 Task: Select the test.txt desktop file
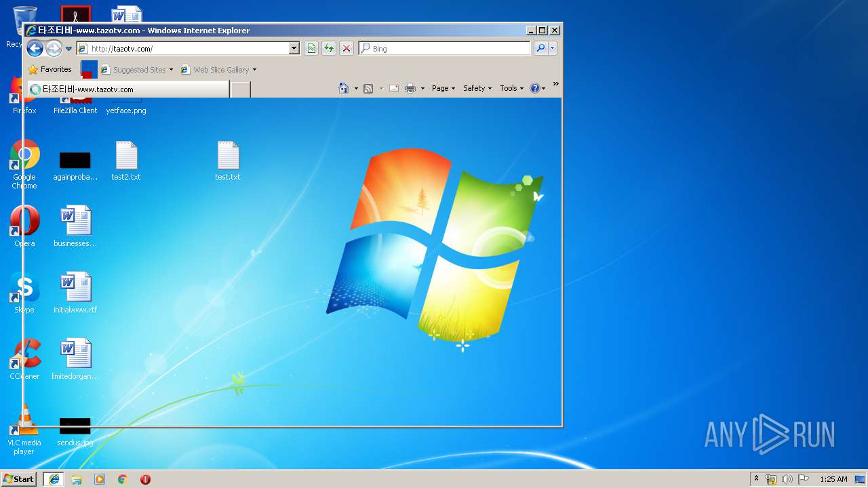click(x=228, y=161)
